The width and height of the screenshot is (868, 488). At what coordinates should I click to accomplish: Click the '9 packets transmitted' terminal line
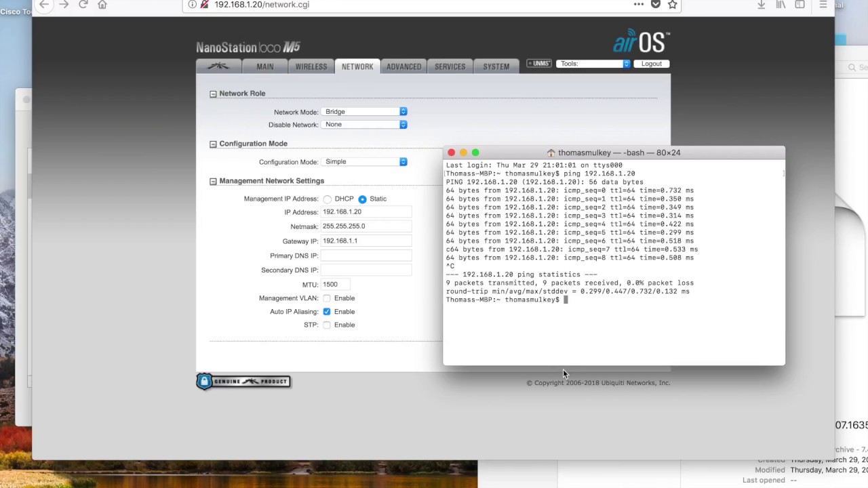pyautogui.click(x=570, y=283)
